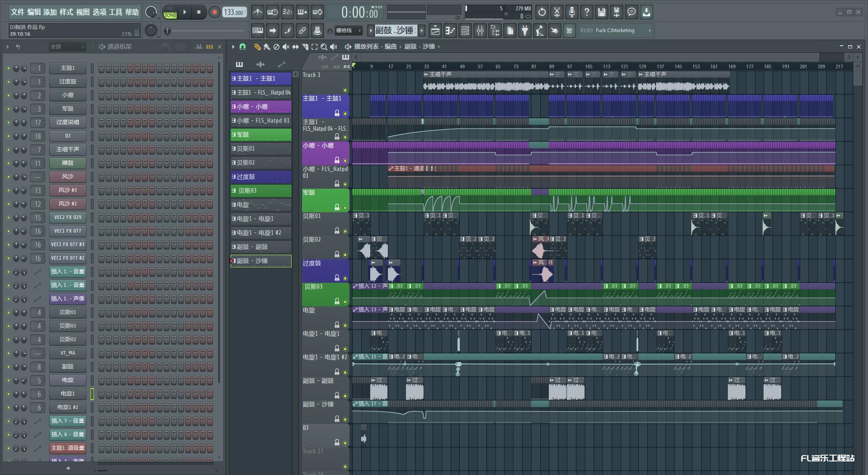Mute the 贝斯01 playlist track switch
Screen dimensions: 868x475
click(345, 231)
